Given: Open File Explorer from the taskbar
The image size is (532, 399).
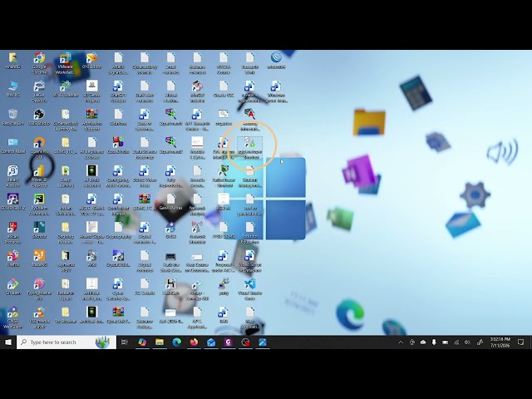Looking at the screenshot, I should click(160, 342).
